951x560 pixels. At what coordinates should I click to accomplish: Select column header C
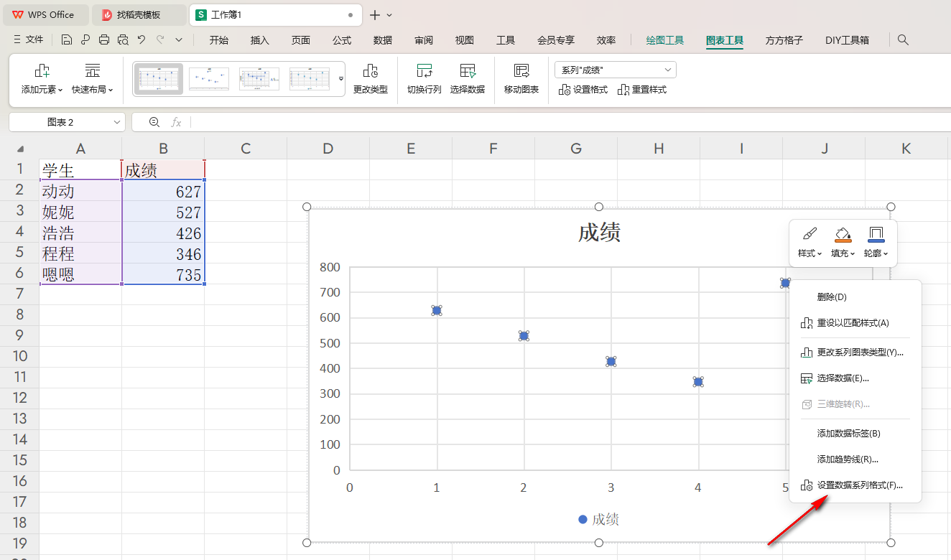tap(246, 149)
